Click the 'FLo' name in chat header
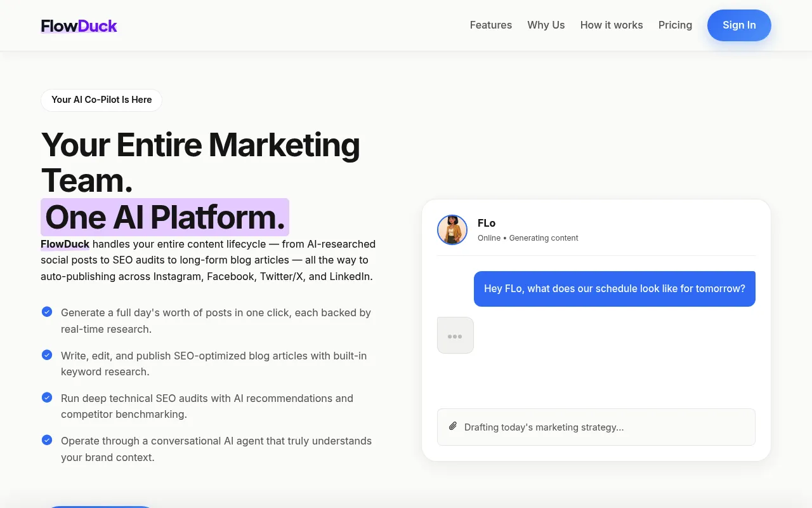 point(487,223)
